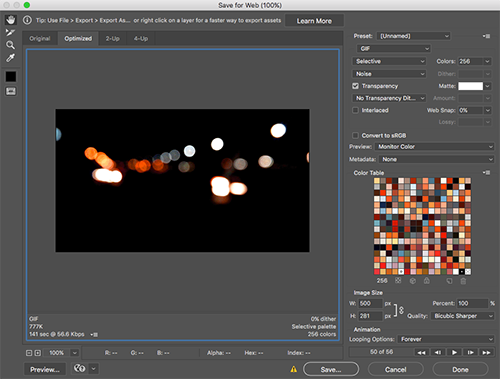Enable Convert to sRGB checkbox
Viewport: 500px width, 379px height.
coord(356,135)
